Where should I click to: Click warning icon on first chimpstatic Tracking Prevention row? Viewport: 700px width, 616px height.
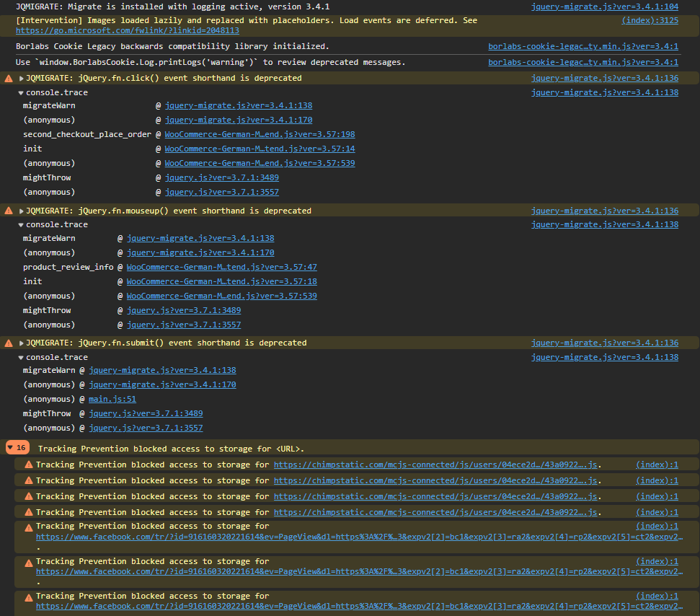(29, 465)
